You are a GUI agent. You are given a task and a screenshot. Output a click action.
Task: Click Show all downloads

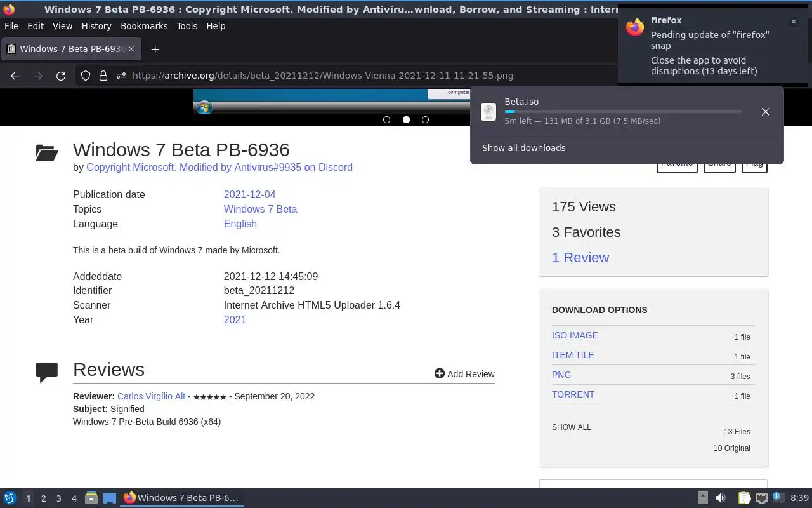tap(523, 148)
